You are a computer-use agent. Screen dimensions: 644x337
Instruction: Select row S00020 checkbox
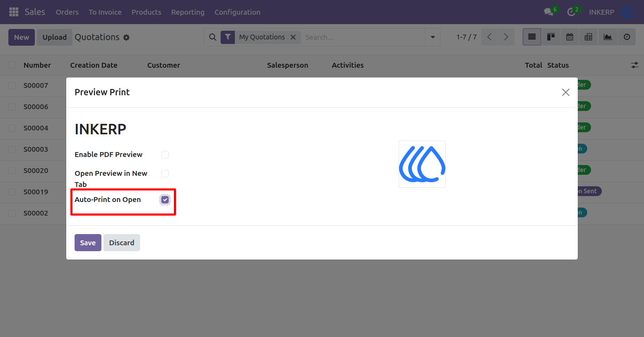click(12, 171)
